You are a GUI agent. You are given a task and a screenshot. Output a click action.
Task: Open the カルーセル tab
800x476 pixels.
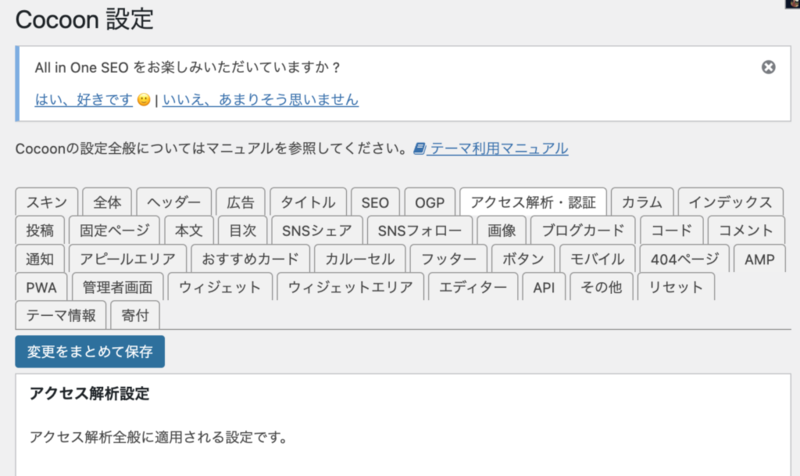pyautogui.click(x=360, y=259)
